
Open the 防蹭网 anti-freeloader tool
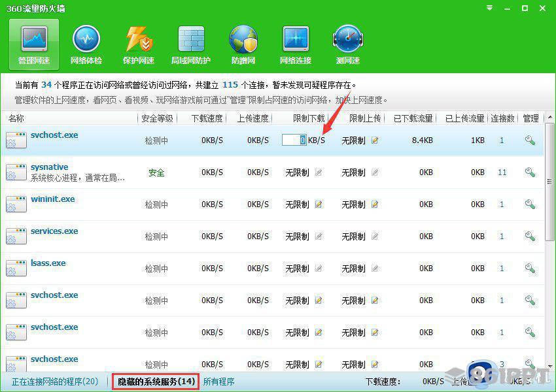[x=243, y=44]
